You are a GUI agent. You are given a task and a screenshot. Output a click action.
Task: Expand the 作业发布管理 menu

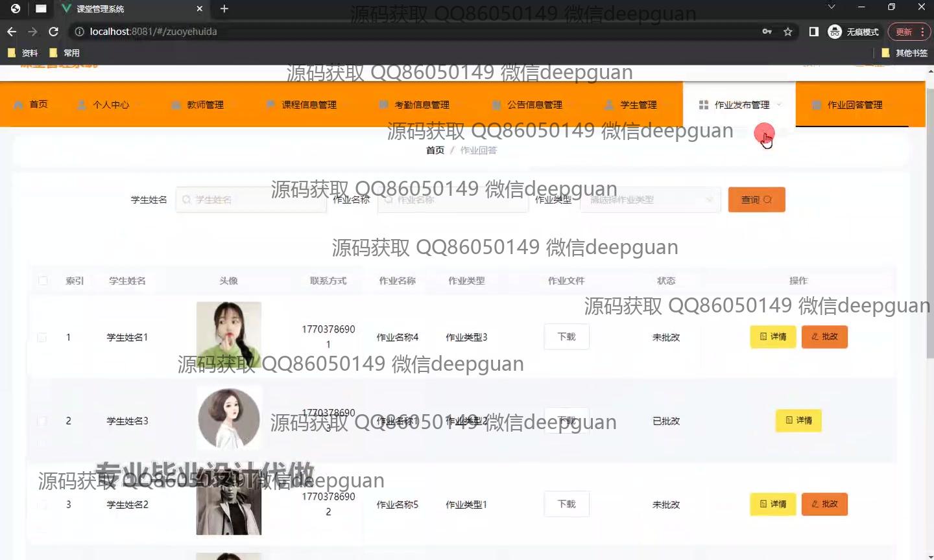tap(740, 105)
